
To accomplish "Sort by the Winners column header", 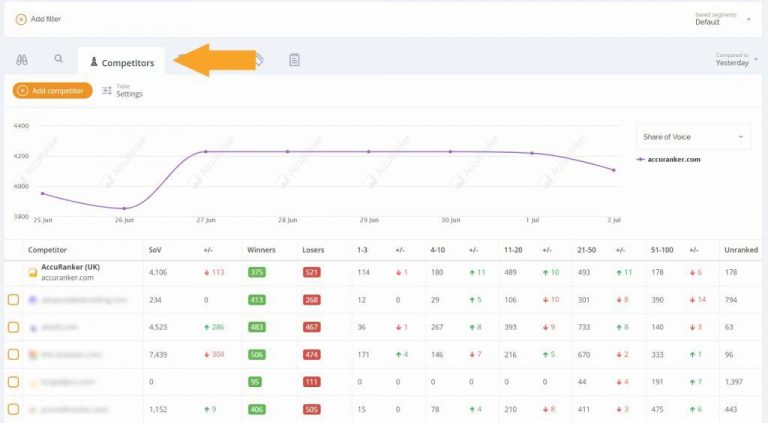I will point(261,250).
